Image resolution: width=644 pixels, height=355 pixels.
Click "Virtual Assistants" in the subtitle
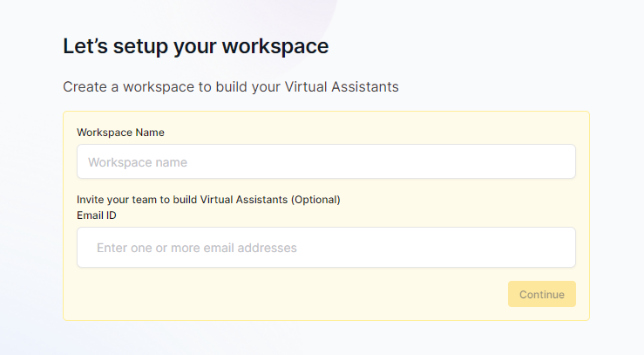[342, 87]
